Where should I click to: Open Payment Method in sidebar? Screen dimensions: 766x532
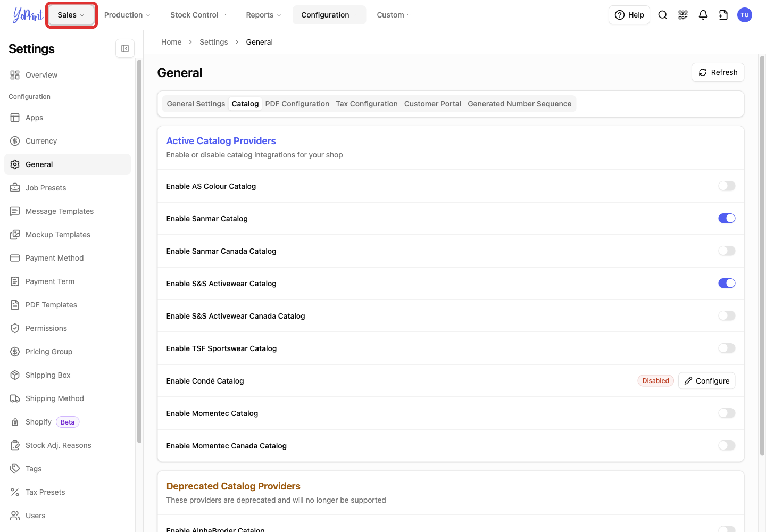click(68, 258)
